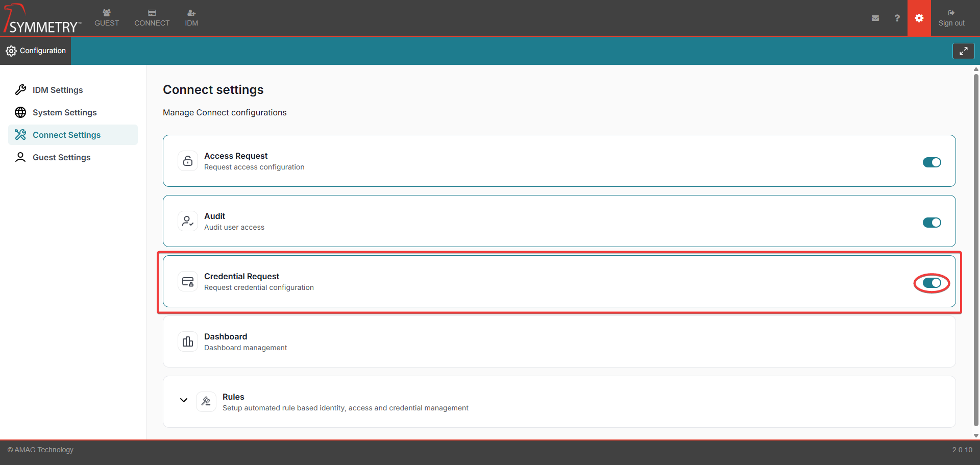
Task: Disable the Access Request toggle
Action: click(x=932, y=162)
